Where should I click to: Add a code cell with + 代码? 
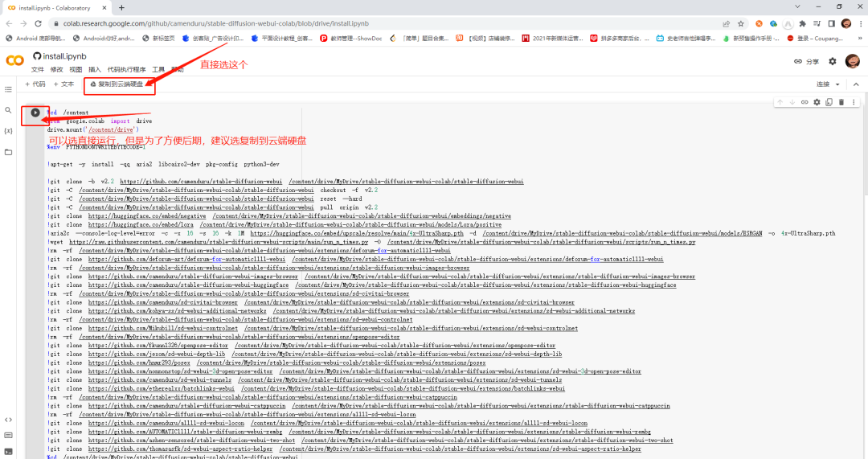[x=35, y=84]
